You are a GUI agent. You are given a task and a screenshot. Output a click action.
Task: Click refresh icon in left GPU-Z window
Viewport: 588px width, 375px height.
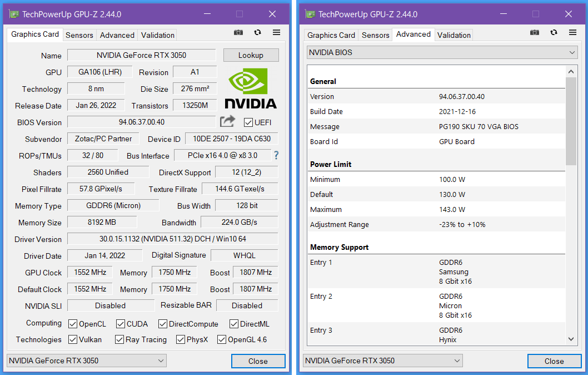(258, 33)
